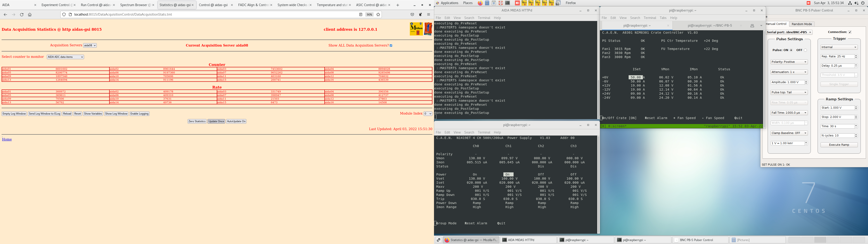Click the Firefox reload page icon
This screenshot has height=244, width=868.
point(21,14)
